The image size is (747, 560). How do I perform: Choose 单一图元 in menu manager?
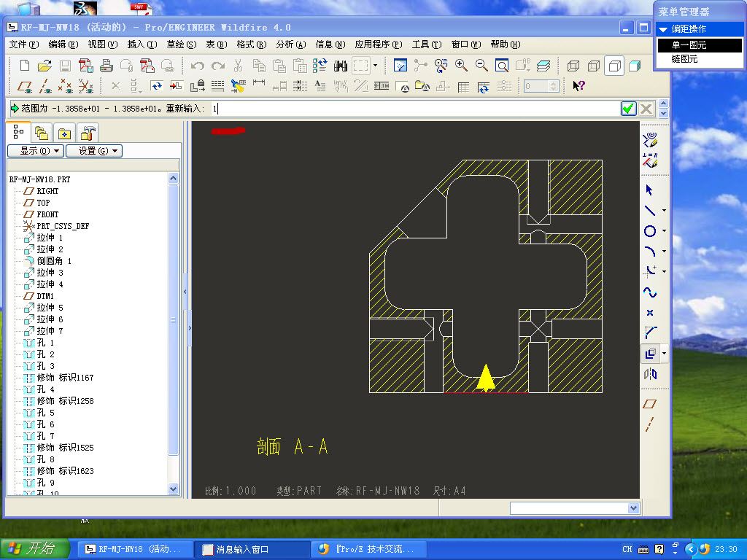click(x=700, y=44)
